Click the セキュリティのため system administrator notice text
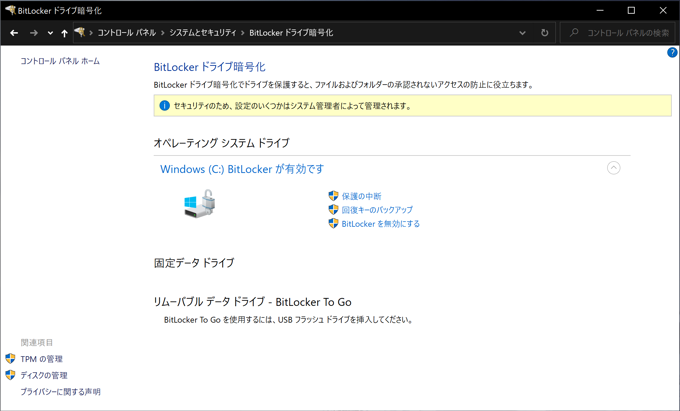The height and width of the screenshot is (411, 680). (293, 106)
